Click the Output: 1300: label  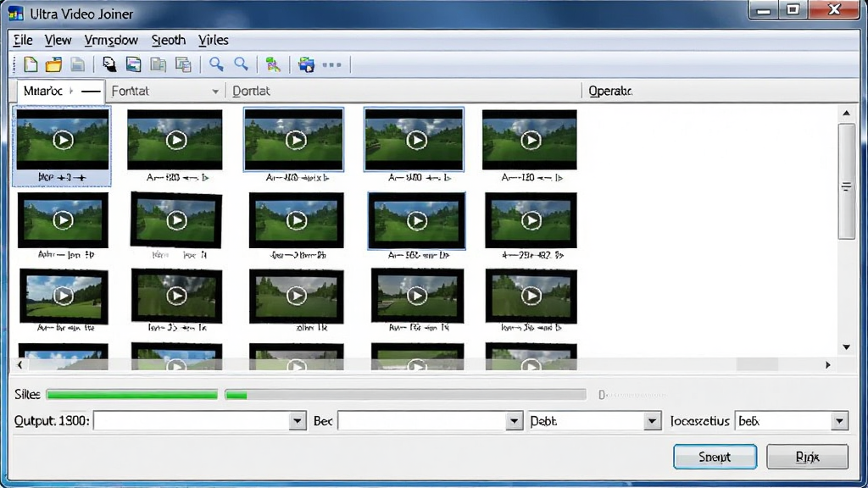tap(52, 421)
